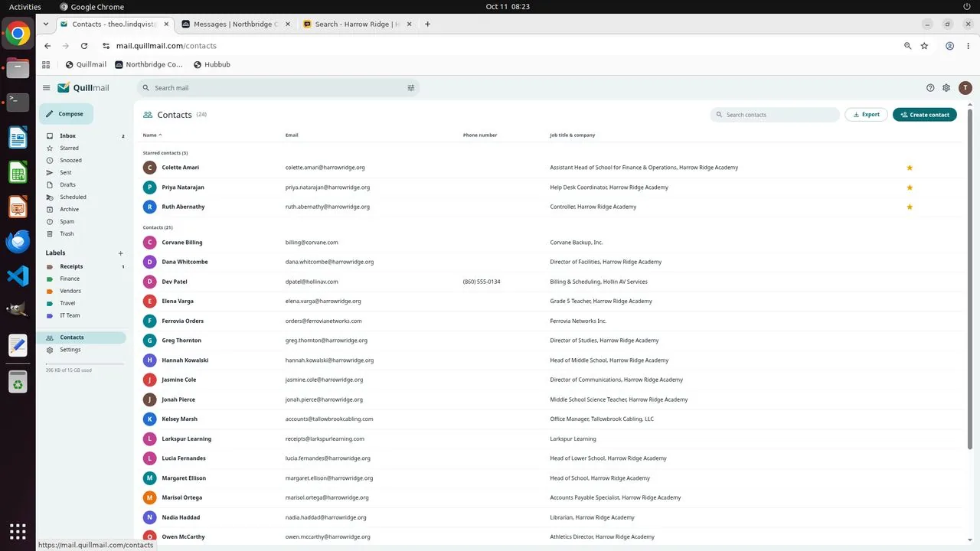Screen dimensions: 980x551
Task: Open Chrome apps grid in bookmarks bar
Action: pos(46,64)
